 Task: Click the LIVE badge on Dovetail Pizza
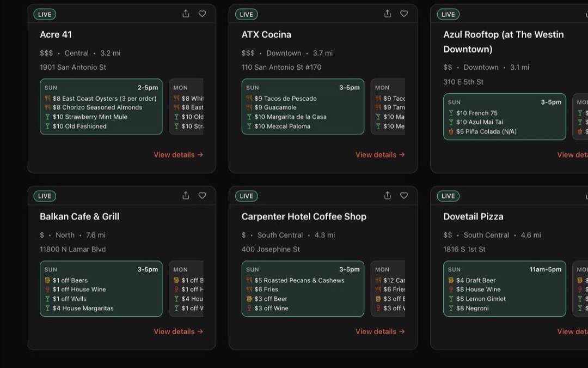click(448, 196)
